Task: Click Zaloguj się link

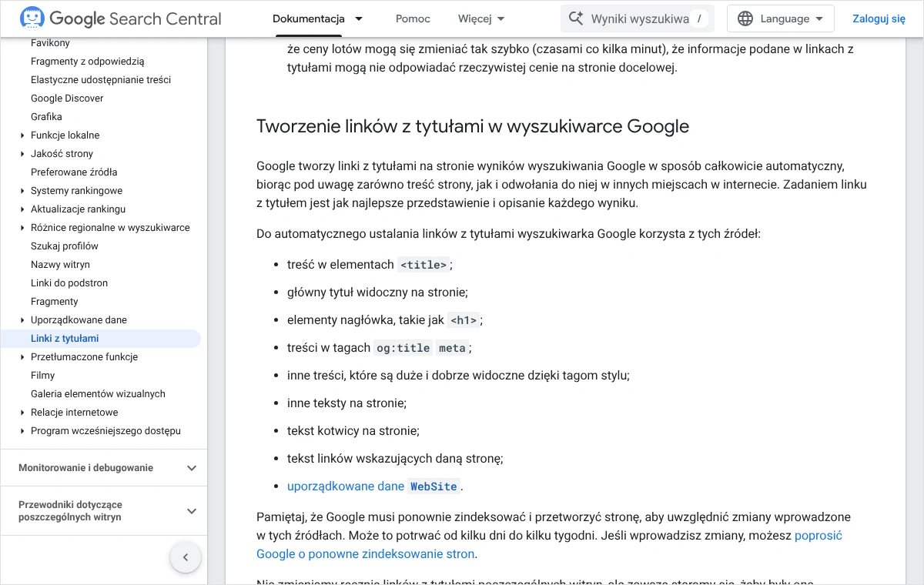Action: (879, 18)
